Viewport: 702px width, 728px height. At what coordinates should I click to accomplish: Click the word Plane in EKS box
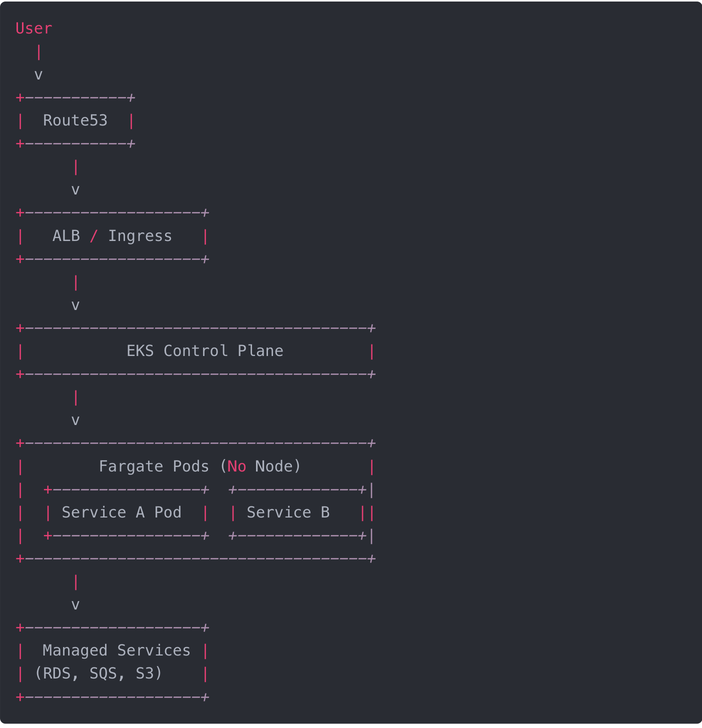260,351
